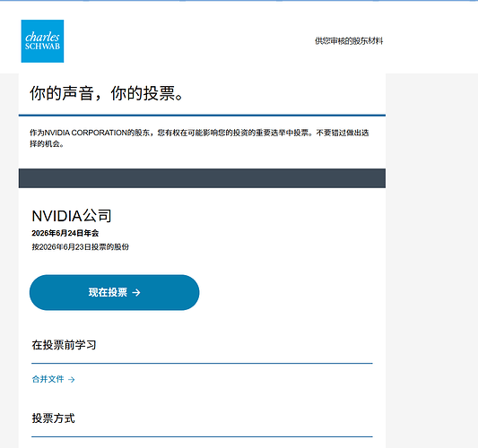The image size is (478, 448).
Task: Click the paragraph starting 作为NVIDIA CORPORATION的股东
Action: point(199,138)
